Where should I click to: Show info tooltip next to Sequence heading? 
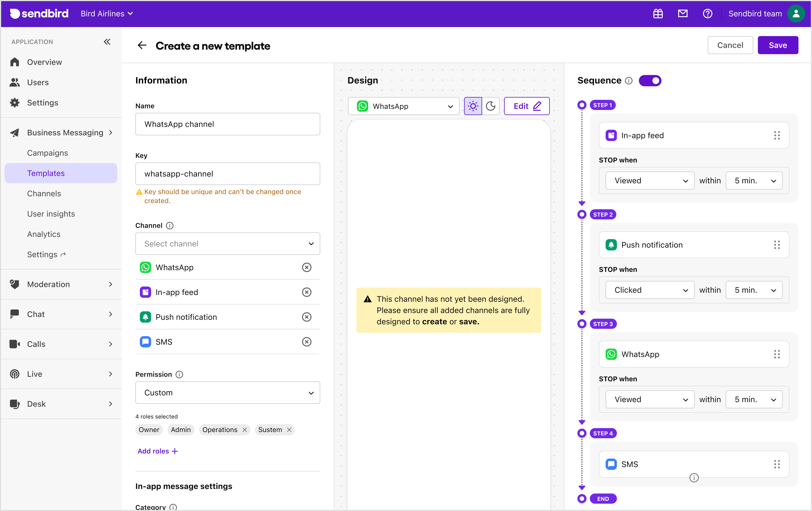click(629, 81)
